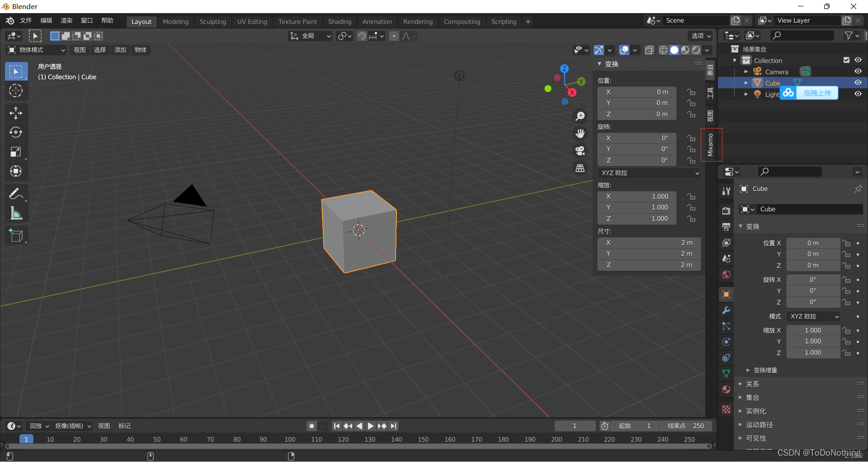Open XYZ Euler mode dropdown in properties
The image size is (868, 462).
pyautogui.click(x=814, y=317)
